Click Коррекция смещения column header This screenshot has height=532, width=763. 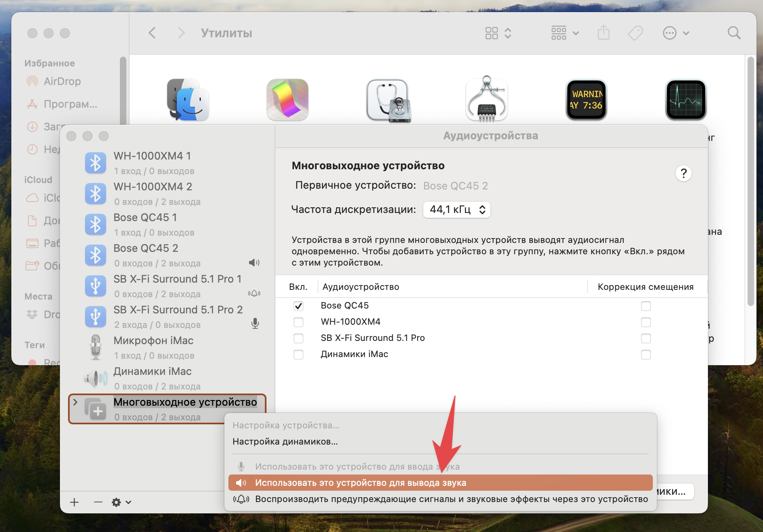646,287
